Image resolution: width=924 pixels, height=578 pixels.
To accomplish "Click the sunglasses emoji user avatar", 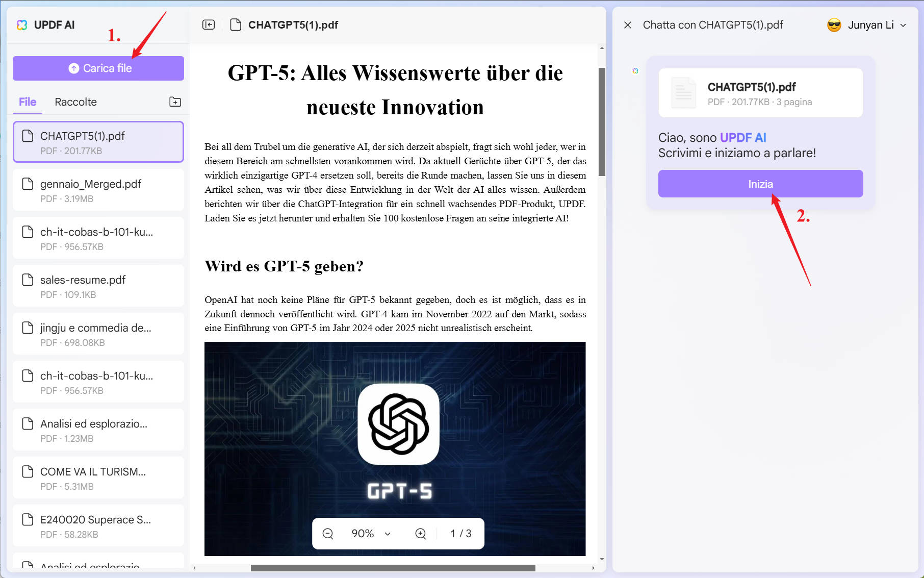I will [834, 25].
